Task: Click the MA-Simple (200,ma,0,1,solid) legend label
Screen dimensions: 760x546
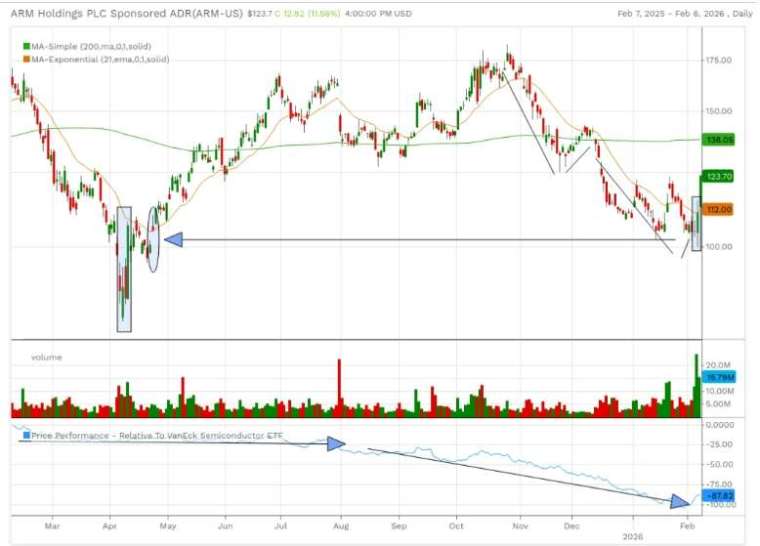Action: pos(98,47)
